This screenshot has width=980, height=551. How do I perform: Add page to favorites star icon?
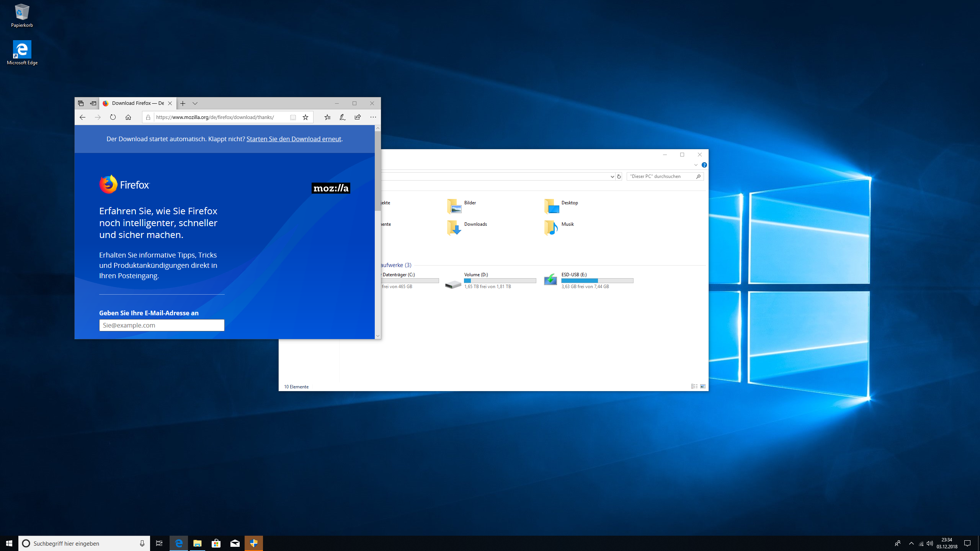pyautogui.click(x=305, y=117)
